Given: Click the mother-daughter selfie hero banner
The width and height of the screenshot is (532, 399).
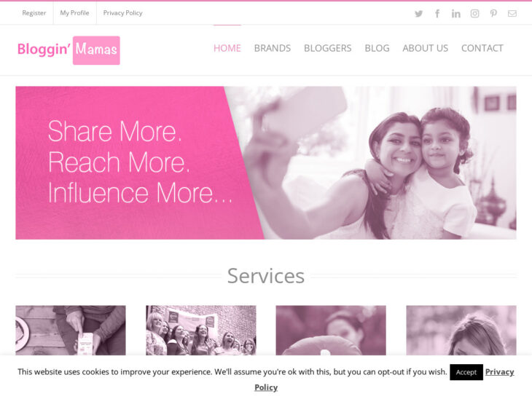Looking at the screenshot, I should click(266, 162).
